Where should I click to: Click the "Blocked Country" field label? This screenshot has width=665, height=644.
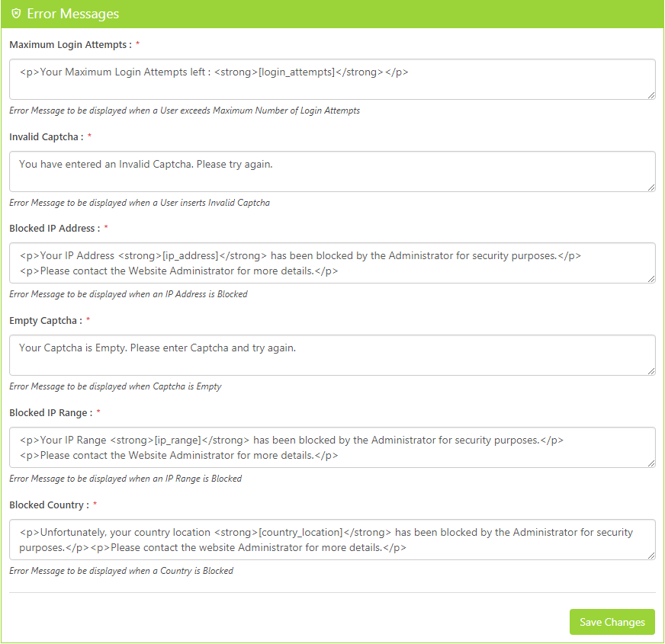[49, 505]
